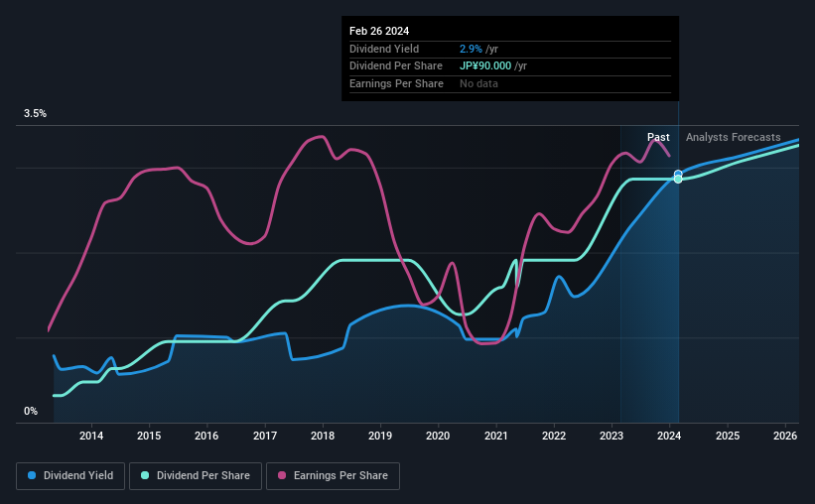Select the 2014 x-axis label
The height and width of the screenshot is (504, 815).
click(91, 436)
